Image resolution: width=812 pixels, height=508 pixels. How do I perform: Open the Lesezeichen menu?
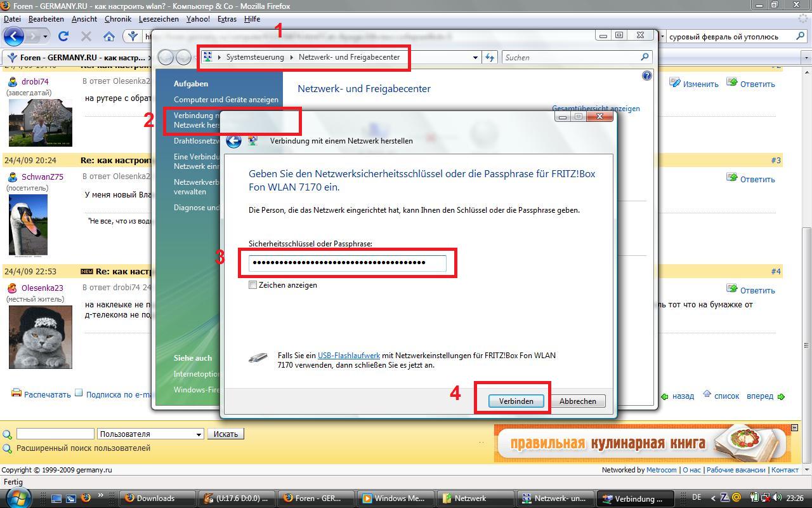tap(159, 19)
